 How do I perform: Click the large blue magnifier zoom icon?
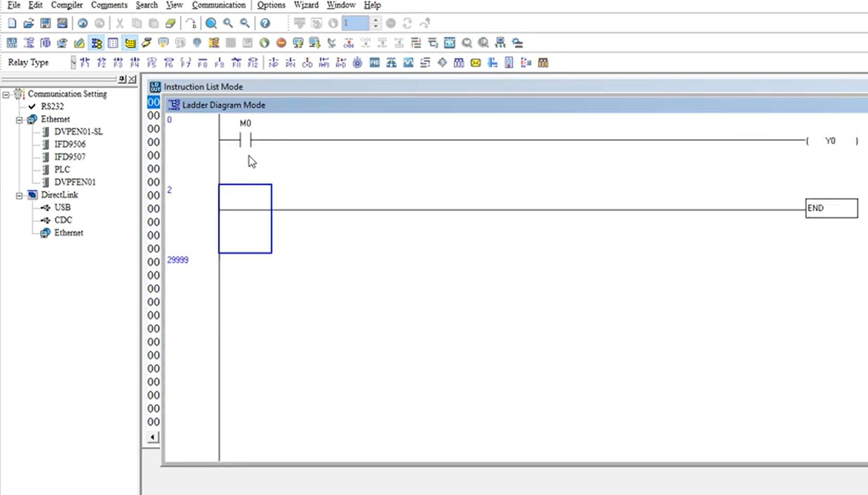tap(211, 23)
